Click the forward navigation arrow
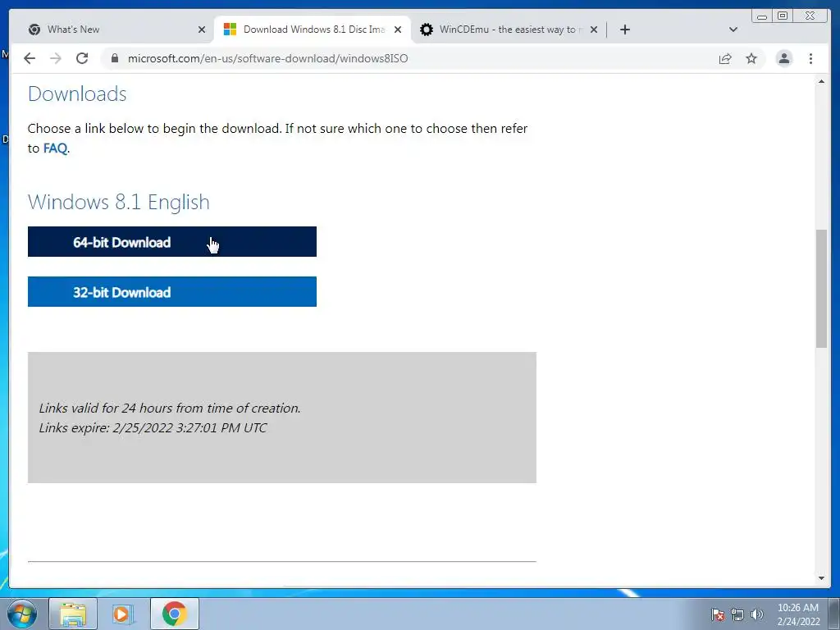Image resolution: width=840 pixels, height=630 pixels. [56, 58]
